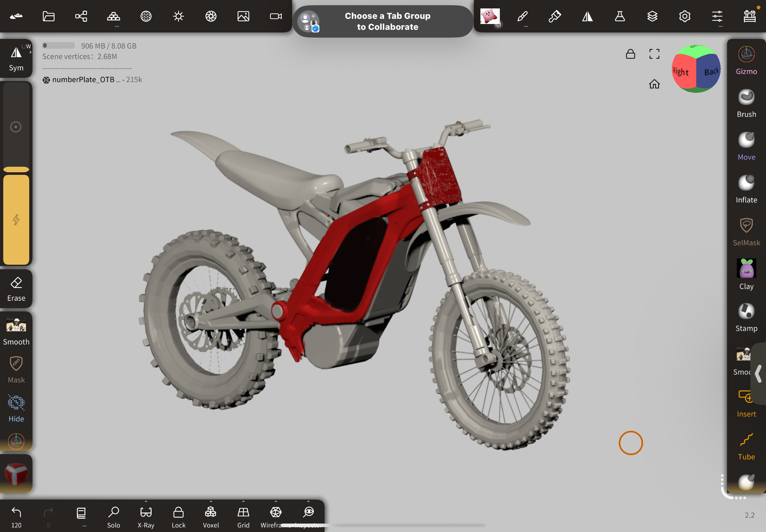This screenshot has width=766, height=532.
Task: Toggle Wireframe display
Action: (276, 517)
